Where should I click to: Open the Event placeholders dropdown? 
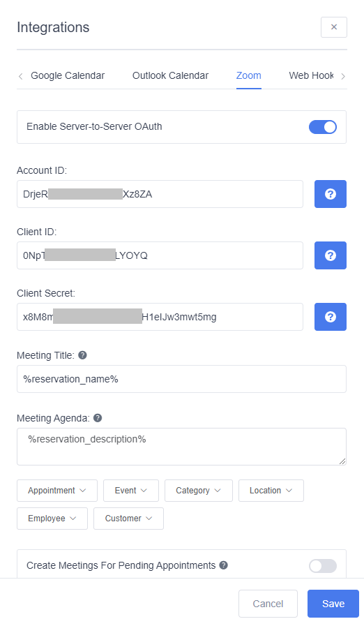coord(131,490)
